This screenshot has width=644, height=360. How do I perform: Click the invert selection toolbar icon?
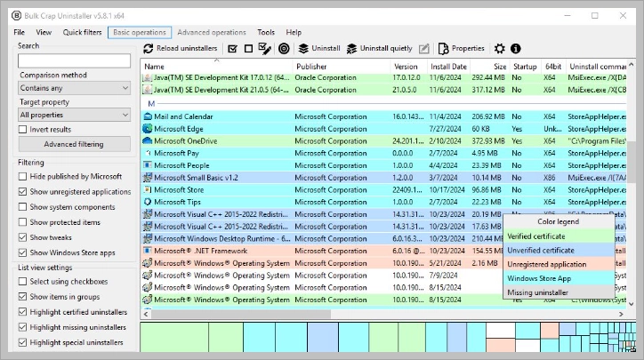click(x=265, y=48)
